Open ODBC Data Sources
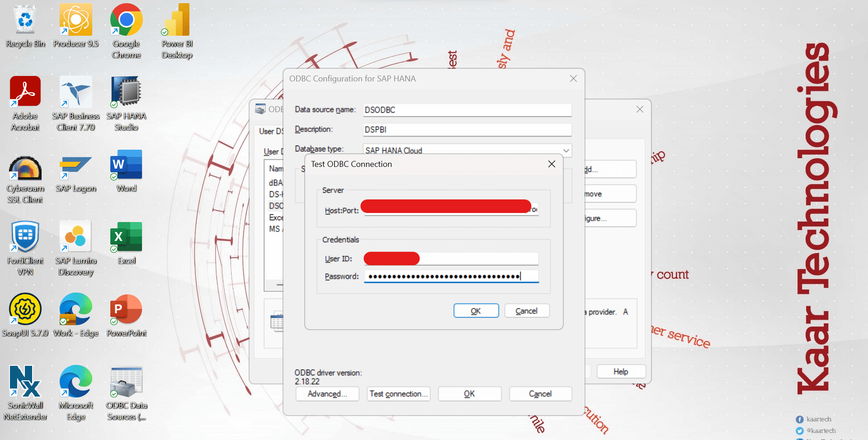 126,380
